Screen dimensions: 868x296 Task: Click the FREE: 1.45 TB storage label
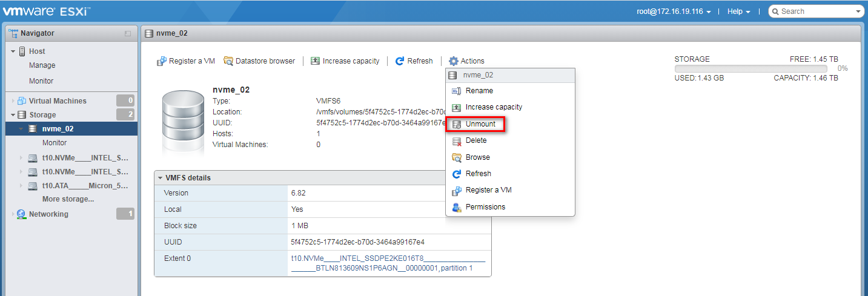coord(814,59)
